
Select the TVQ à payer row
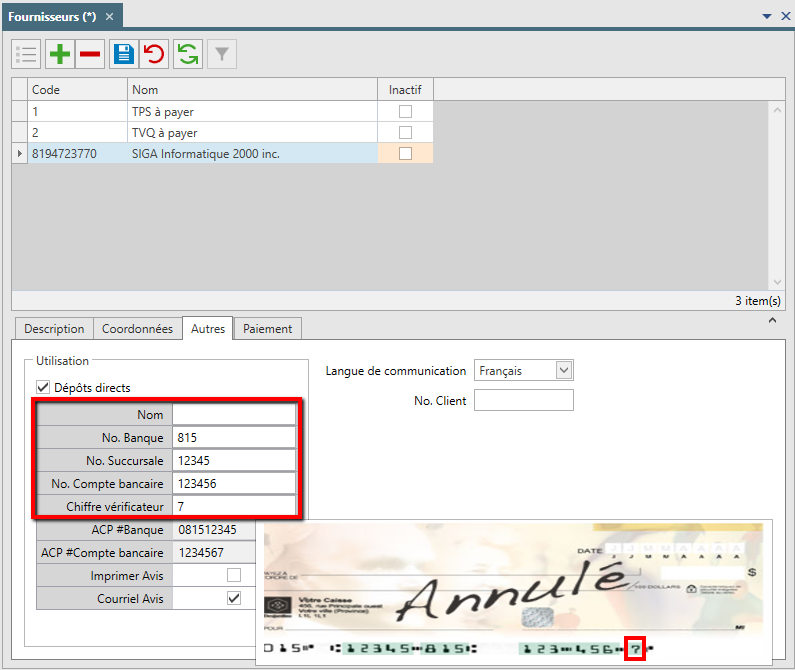[223, 132]
